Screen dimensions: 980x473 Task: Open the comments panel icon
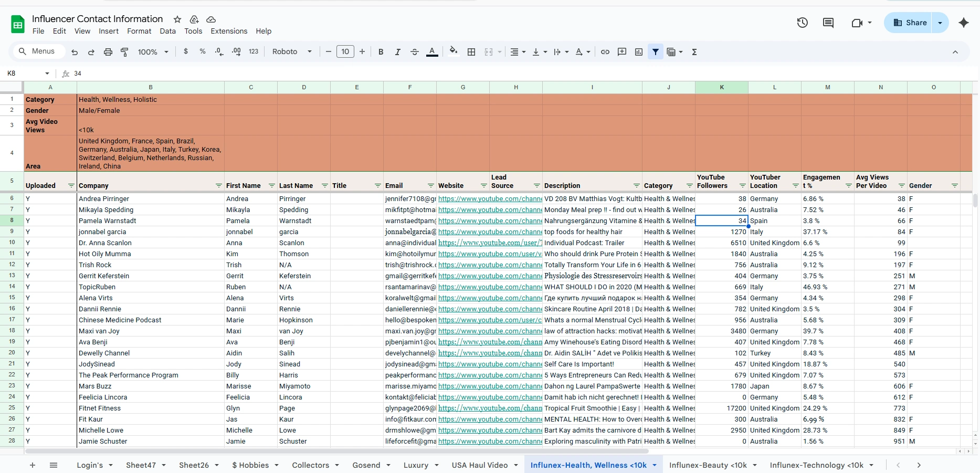[828, 23]
